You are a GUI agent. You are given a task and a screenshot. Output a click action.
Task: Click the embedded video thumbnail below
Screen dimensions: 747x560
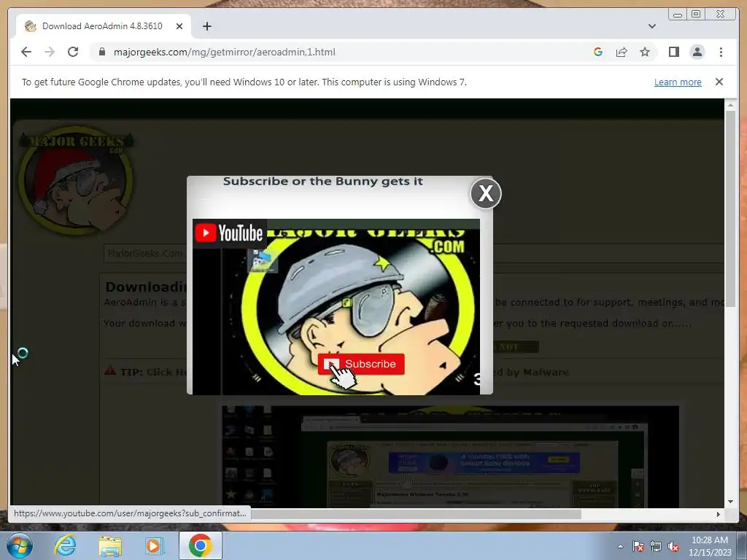[450, 457]
